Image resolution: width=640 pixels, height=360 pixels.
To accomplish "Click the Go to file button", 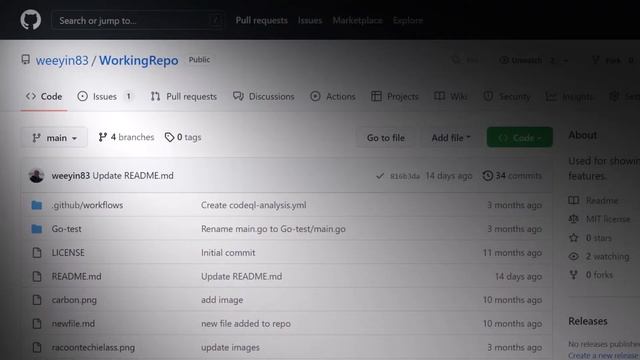I will 386,138.
